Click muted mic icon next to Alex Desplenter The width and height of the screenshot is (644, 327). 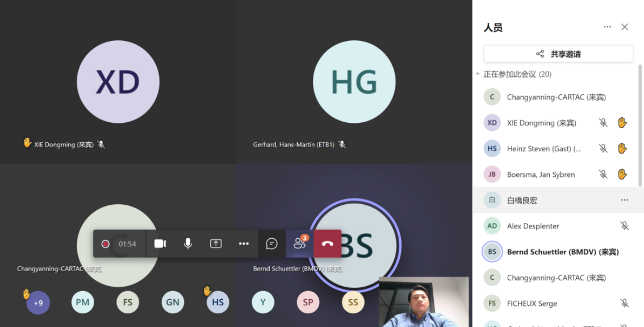[x=625, y=226]
